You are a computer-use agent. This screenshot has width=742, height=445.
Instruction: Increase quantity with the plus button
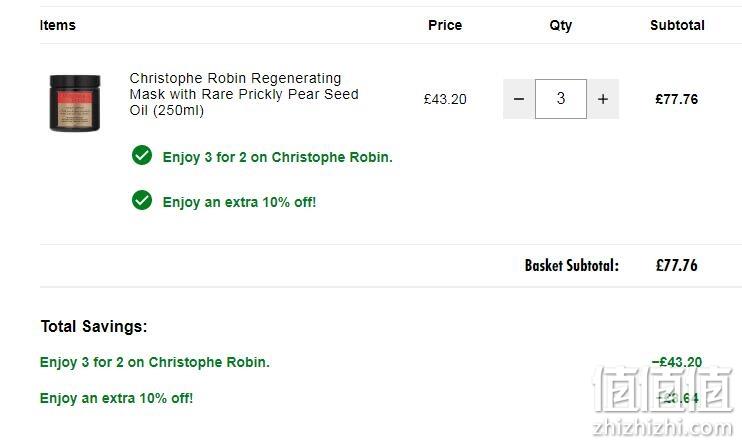603,99
